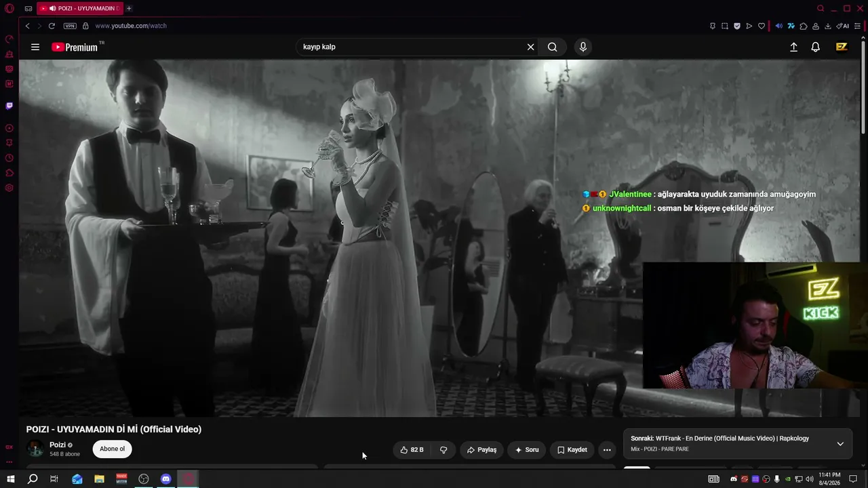Open YouTube notifications bell
The height and width of the screenshot is (488, 868).
coord(816,47)
